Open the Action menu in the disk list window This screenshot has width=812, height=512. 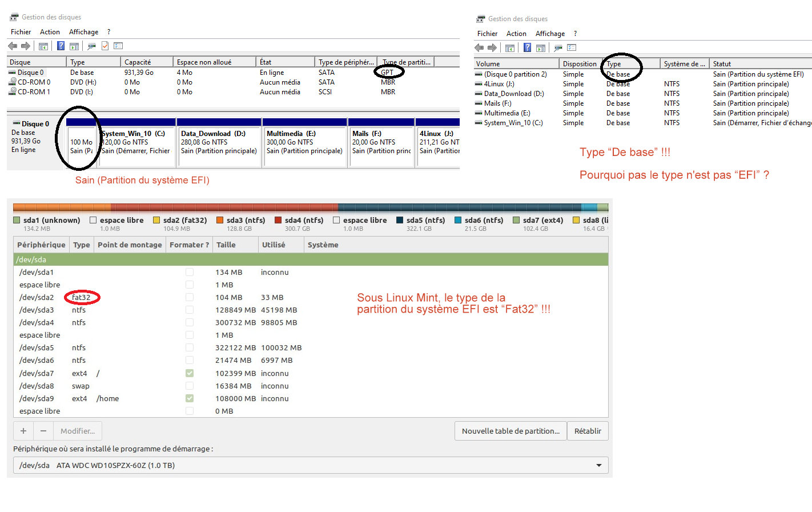50,32
